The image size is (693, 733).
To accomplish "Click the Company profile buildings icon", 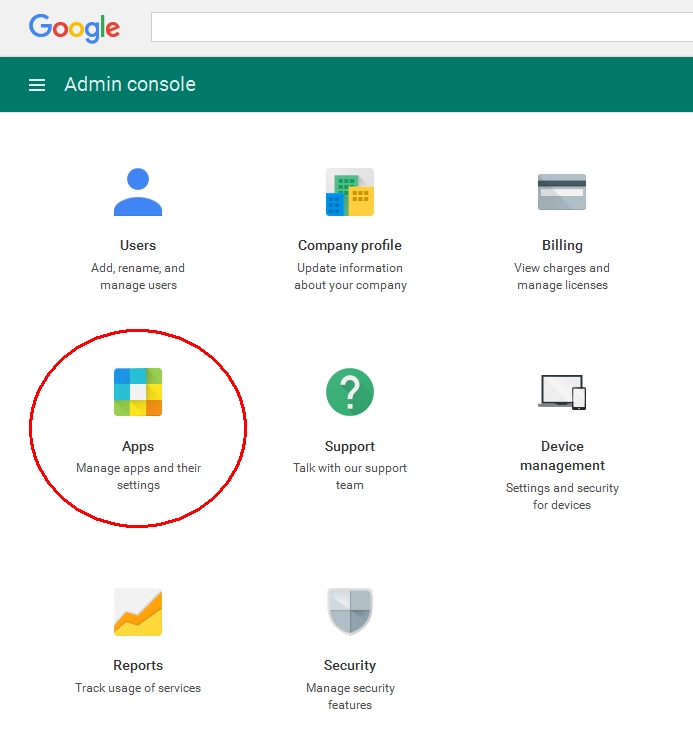I will (350, 192).
